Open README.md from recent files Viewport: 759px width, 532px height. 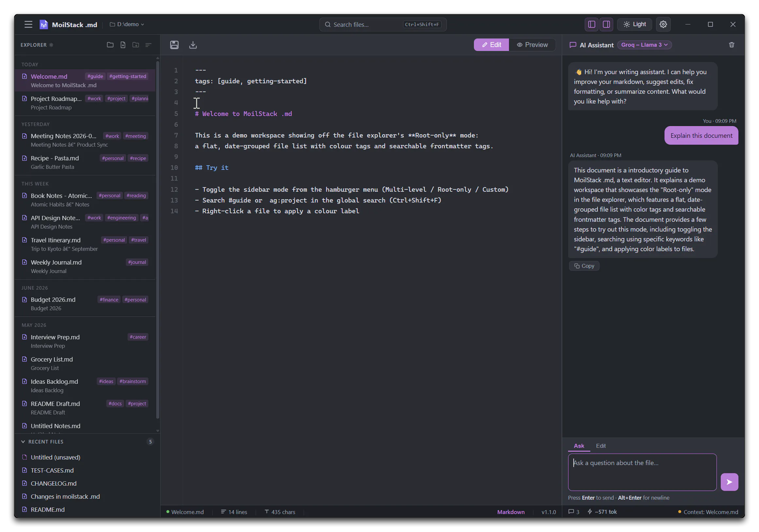87,509
